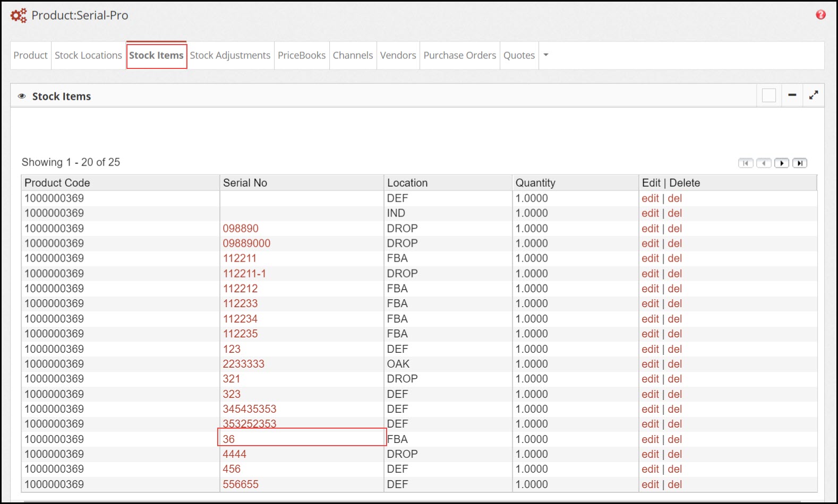This screenshot has width=838, height=504.
Task: Edit the IND location row
Action: (650, 213)
